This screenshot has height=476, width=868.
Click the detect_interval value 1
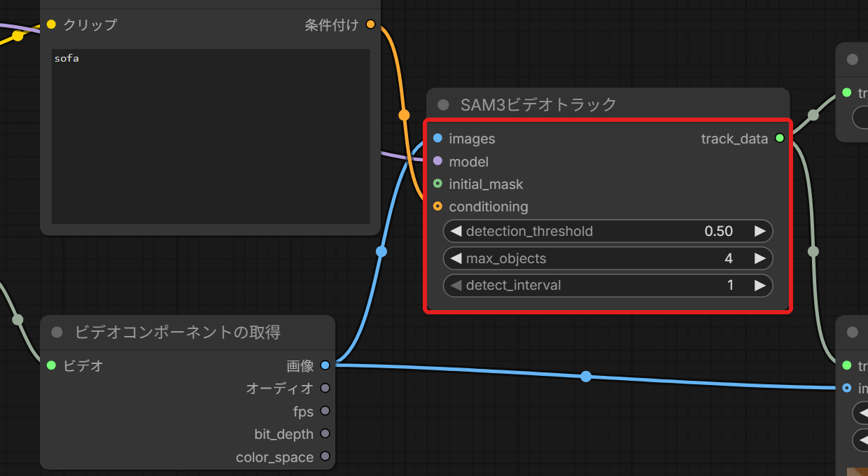point(730,285)
